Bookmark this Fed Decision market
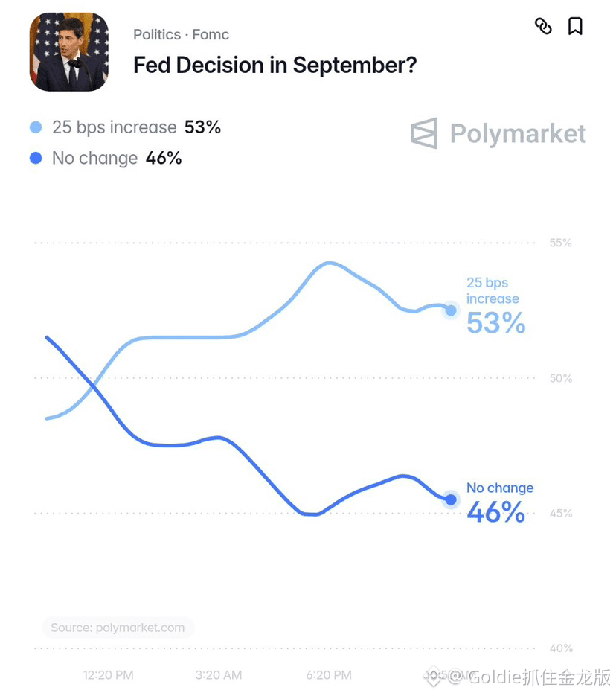The image size is (616, 696). (x=575, y=26)
